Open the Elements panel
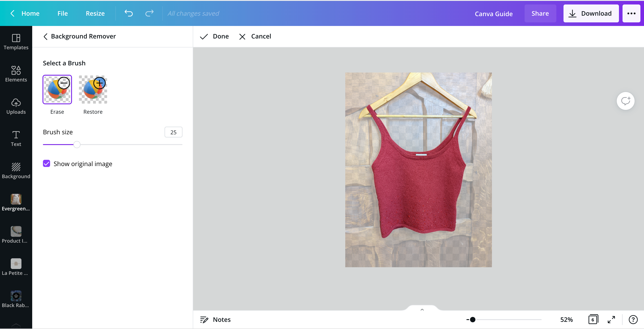The image size is (644, 329). pos(16,74)
